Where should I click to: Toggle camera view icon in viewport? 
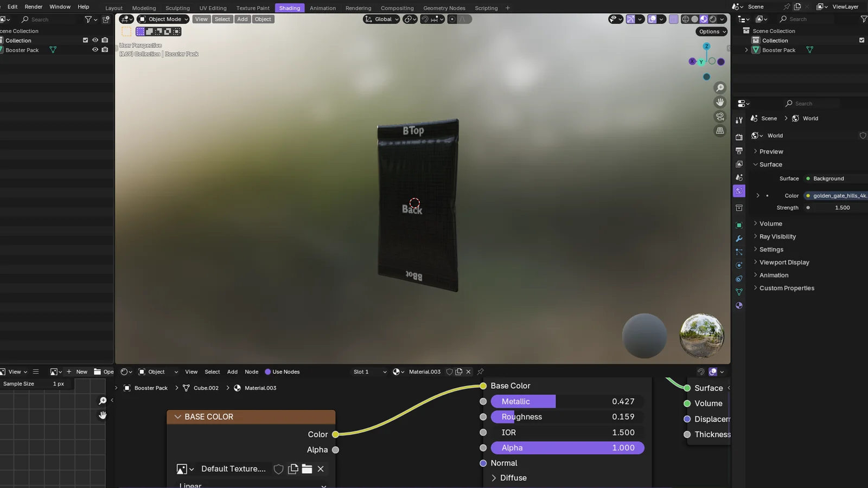(720, 117)
